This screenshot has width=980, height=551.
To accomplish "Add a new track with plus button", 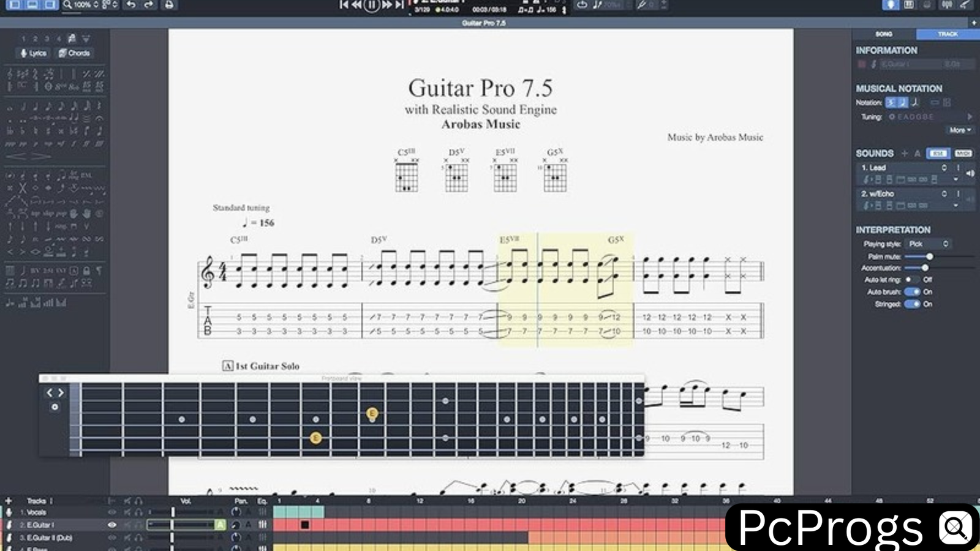I will (x=9, y=501).
